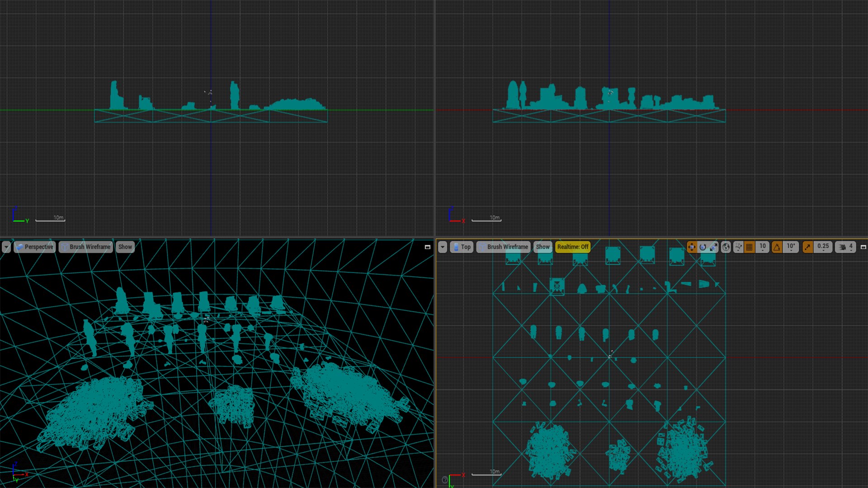Open Top viewport options arrow menu
The image size is (868, 488).
click(x=443, y=247)
